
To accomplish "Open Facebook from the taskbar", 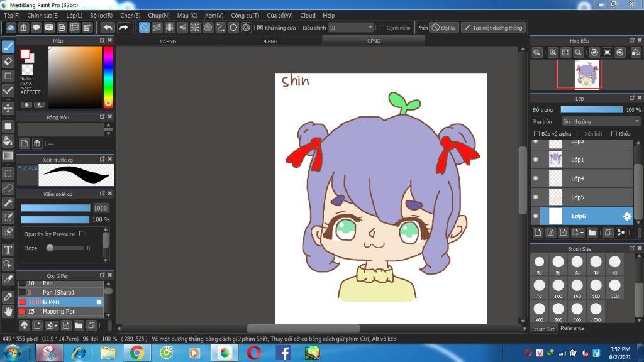I will coord(283,353).
